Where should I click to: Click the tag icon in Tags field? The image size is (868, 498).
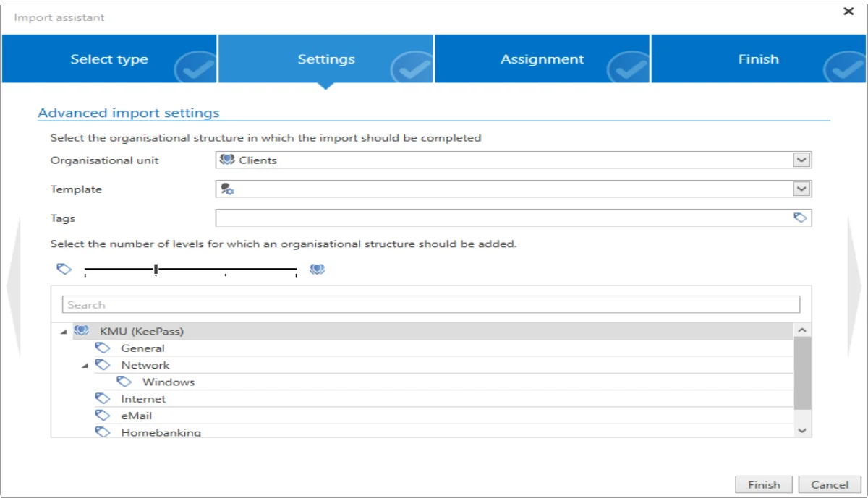coord(800,218)
